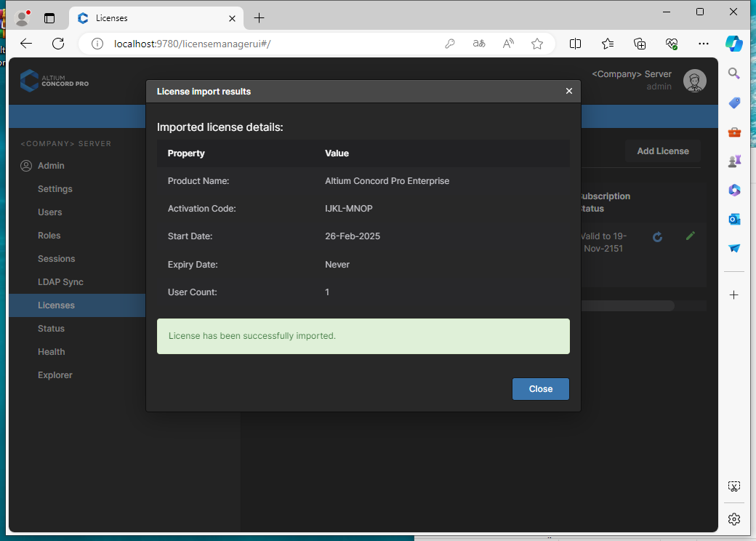Click the refresh license icon
Viewport: 756px width, 541px height.
coord(657,237)
